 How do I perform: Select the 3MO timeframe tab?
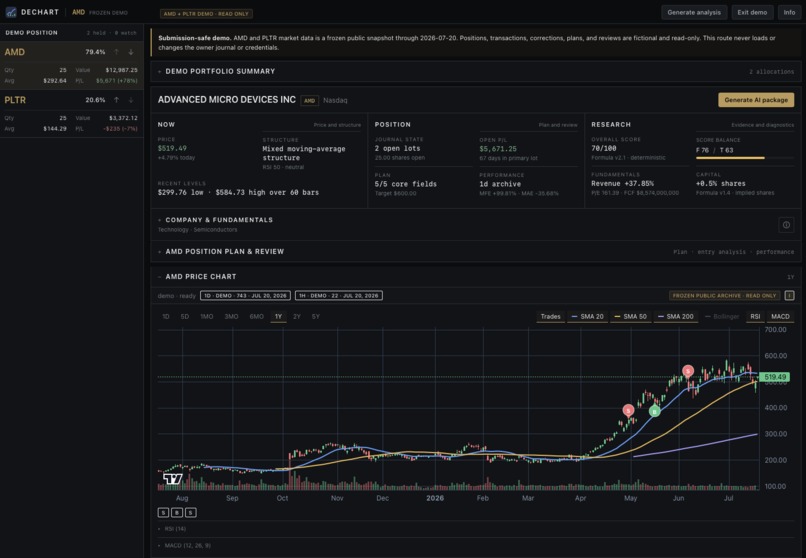pyautogui.click(x=231, y=317)
